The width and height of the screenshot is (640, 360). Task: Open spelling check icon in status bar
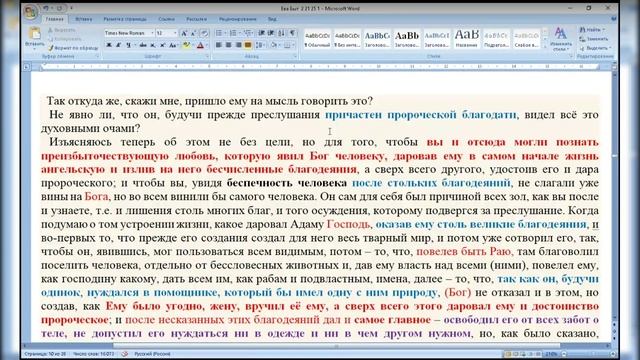(x=125, y=354)
